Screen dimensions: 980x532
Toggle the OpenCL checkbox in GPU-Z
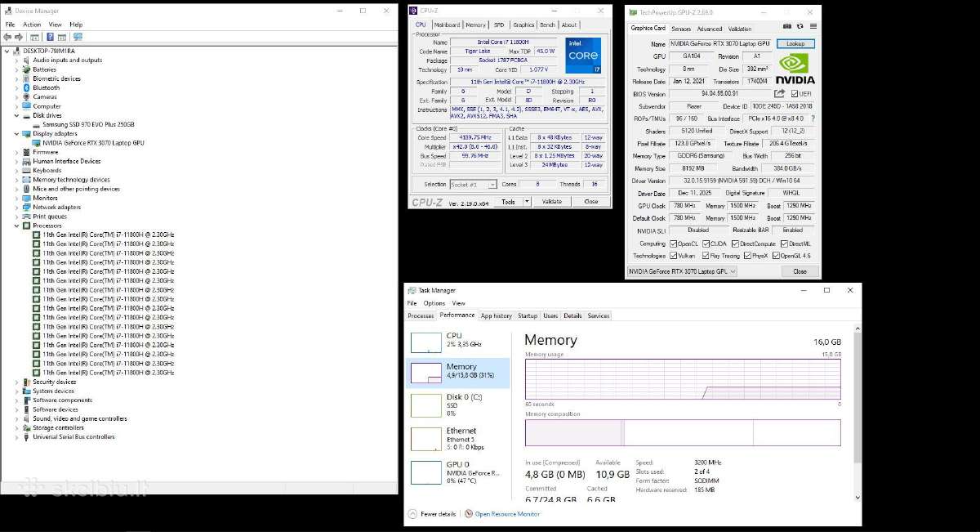[673, 244]
